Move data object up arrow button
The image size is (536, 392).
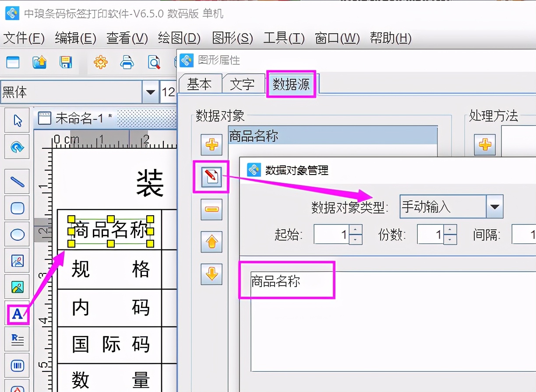pos(212,241)
